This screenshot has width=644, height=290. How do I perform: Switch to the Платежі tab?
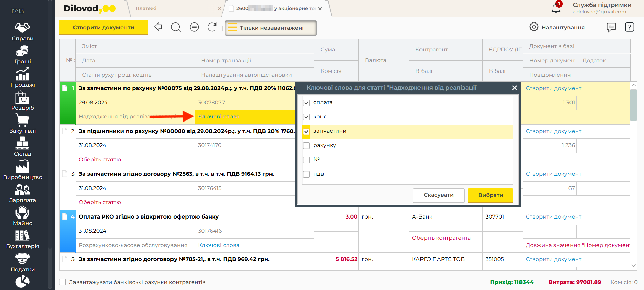(x=146, y=8)
